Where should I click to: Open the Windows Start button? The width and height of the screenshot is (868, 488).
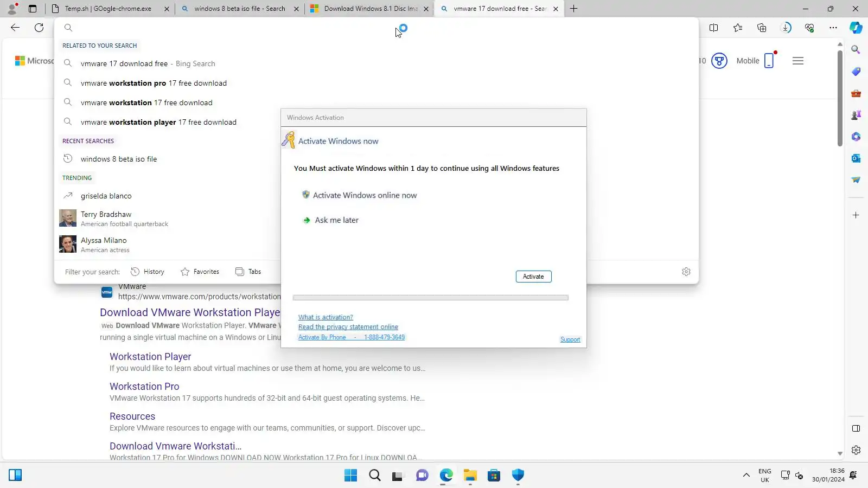point(351,476)
